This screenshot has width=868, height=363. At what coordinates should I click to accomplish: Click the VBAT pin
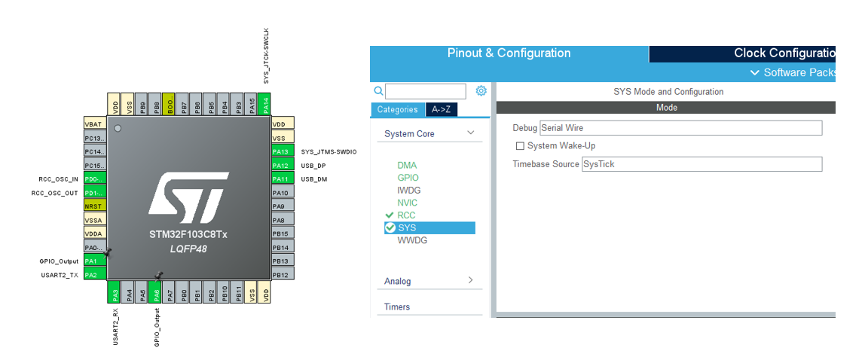[95, 124]
